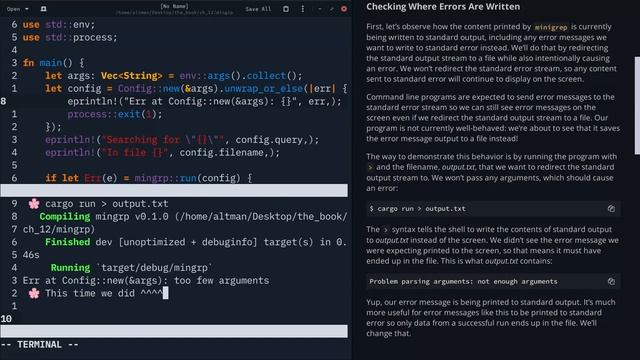Click the '-- TERMINAL --' mode indicator
The height and width of the screenshot is (360, 640).
tap(40, 345)
